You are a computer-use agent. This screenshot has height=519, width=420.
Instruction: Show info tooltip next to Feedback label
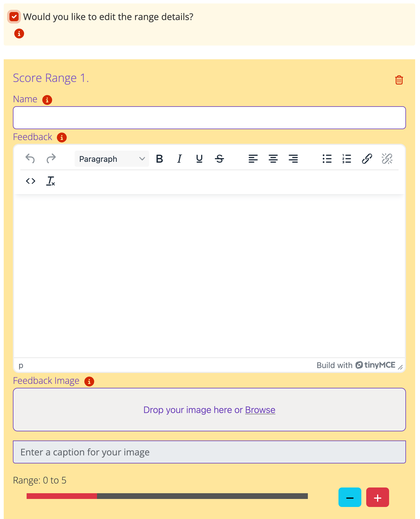coord(62,137)
